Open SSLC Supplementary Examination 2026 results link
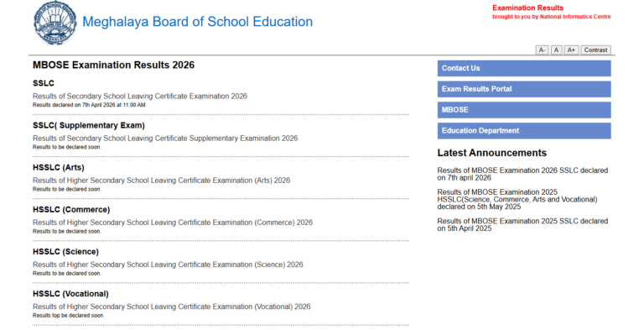Image resolution: width=644 pixels, height=330 pixels. (165, 139)
